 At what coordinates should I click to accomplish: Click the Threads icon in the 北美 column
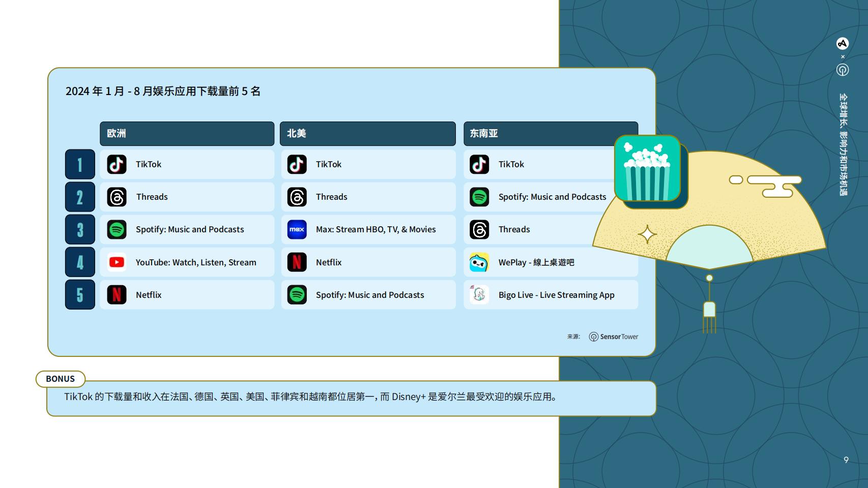pyautogui.click(x=297, y=197)
